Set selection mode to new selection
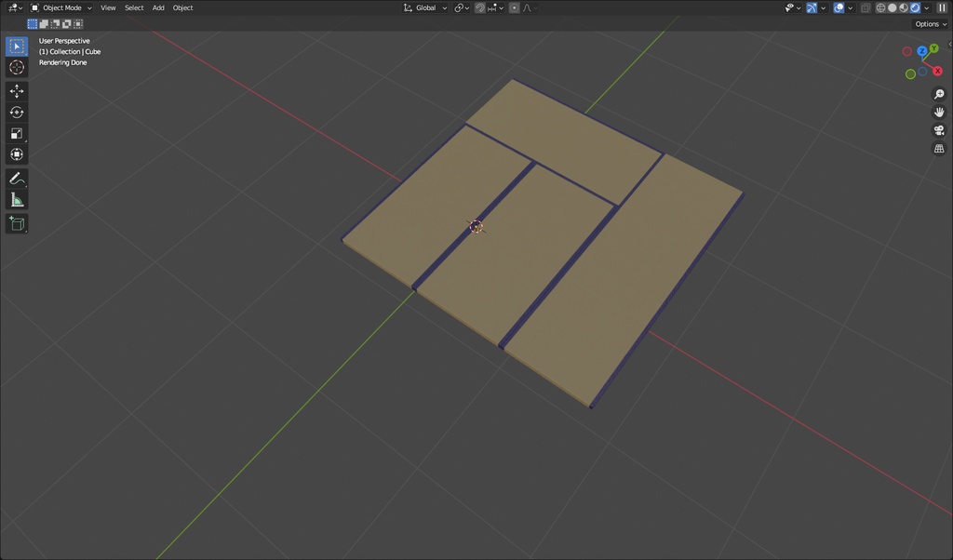The width and height of the screenshot is (953, 560). coord(33,23)
